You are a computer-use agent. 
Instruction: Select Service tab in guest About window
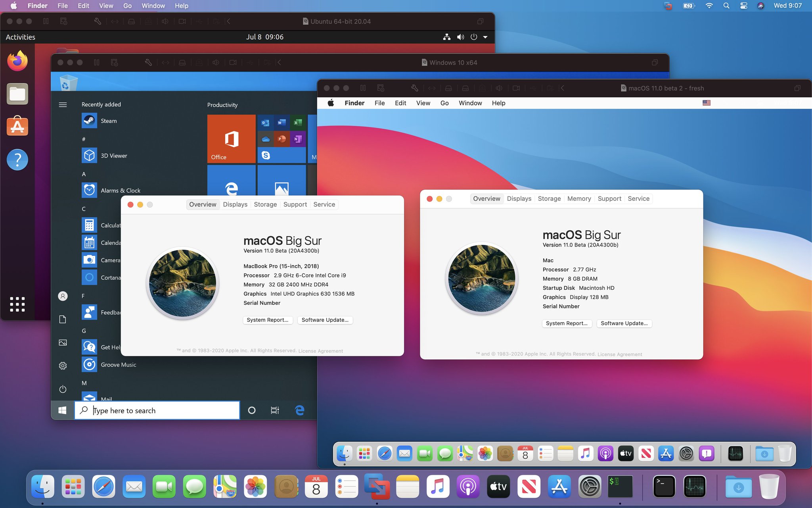638,198
